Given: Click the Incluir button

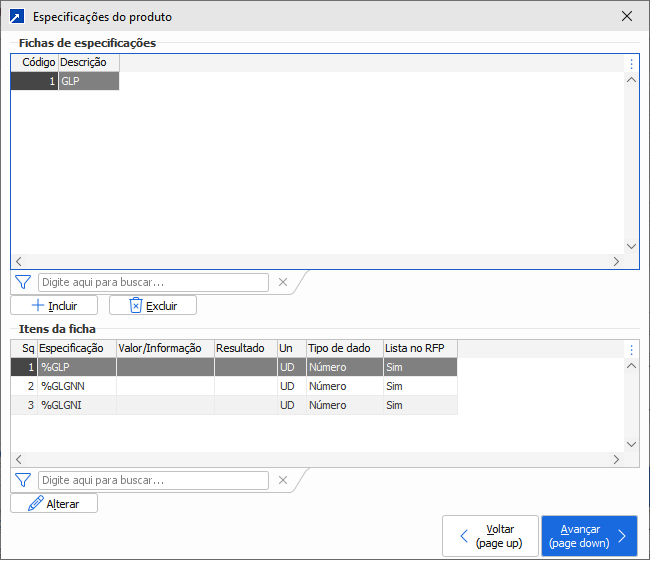Looking at the screenshot, I should click(x=54, y=305).
